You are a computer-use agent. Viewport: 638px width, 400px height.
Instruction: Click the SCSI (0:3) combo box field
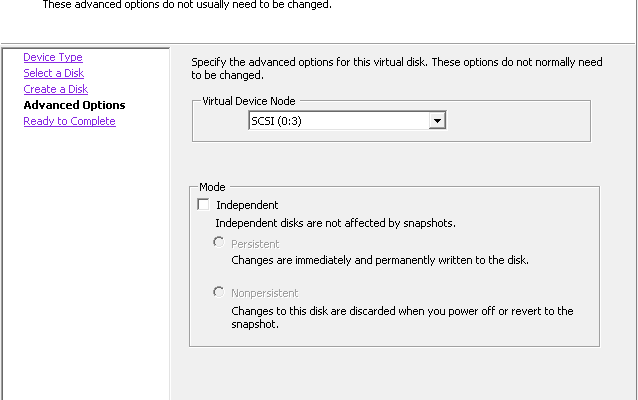347,120
